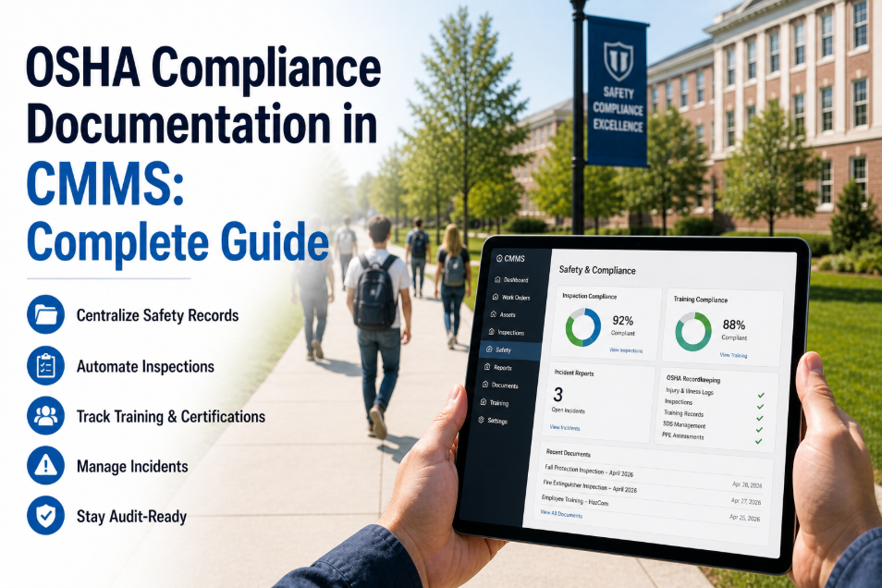Click the Apr 27, 2026 date
This screenshot has width=882, height=588.
coord(746,501)
